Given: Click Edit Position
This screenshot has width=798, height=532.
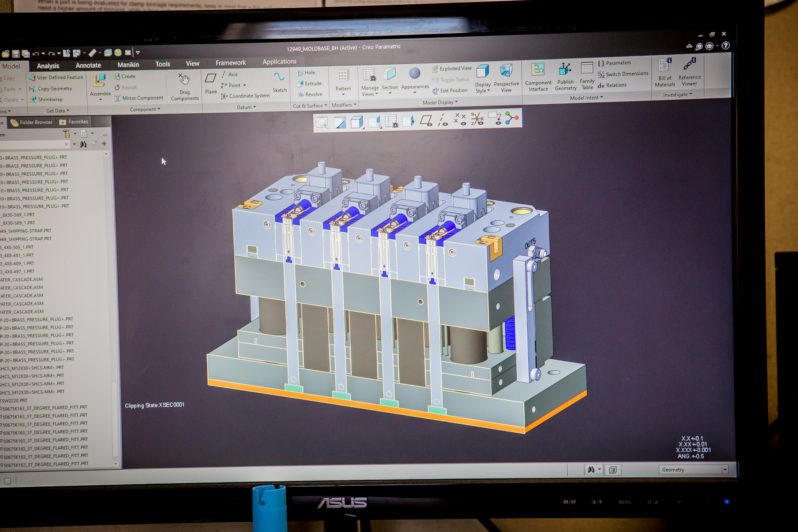Looking at the screenshot, I should (450, 90).
